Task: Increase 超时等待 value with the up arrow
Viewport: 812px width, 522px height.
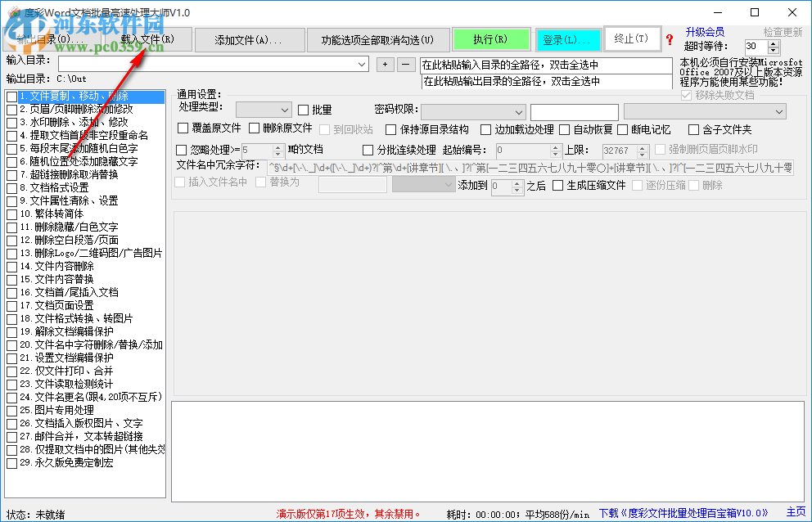Action: [x=773, y=43]
